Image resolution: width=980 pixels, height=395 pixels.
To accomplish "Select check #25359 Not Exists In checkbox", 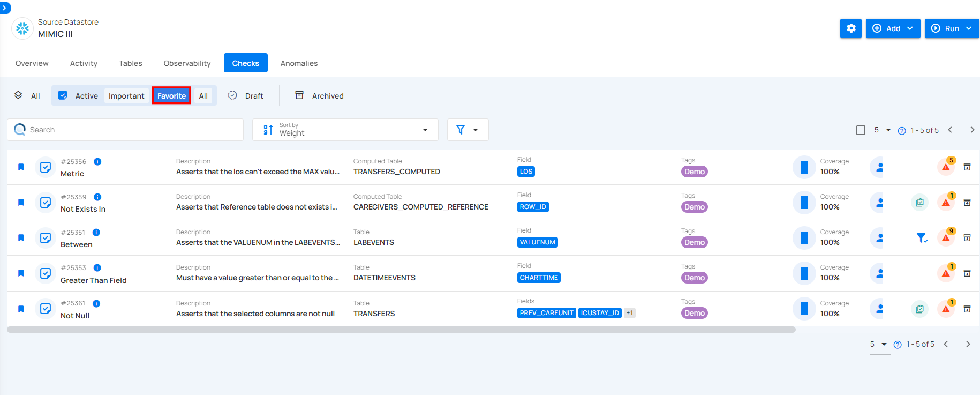I will coord(46,202).
